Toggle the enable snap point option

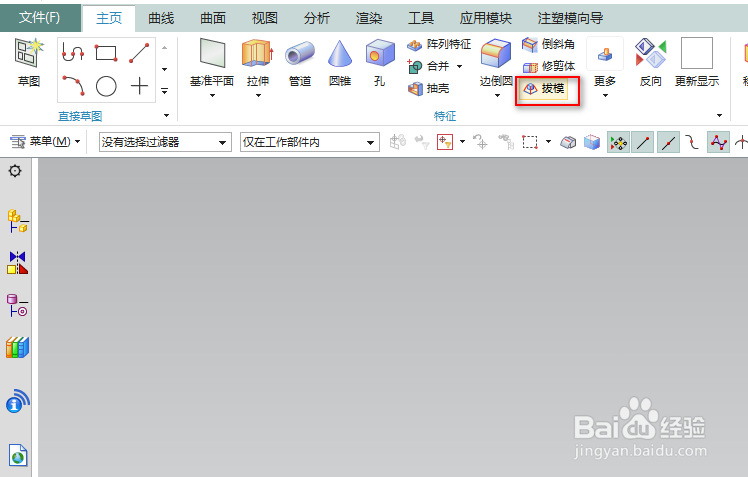click(619, 142)
